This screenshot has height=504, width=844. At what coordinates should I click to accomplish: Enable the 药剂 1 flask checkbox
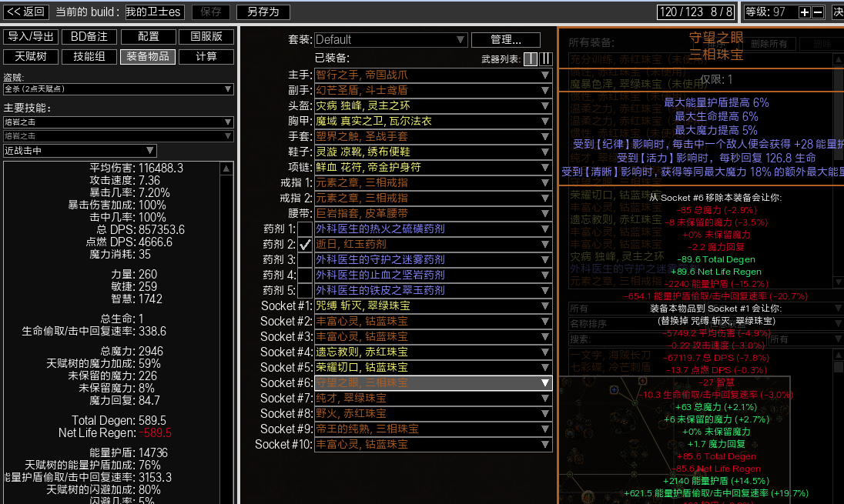[305, 229]
